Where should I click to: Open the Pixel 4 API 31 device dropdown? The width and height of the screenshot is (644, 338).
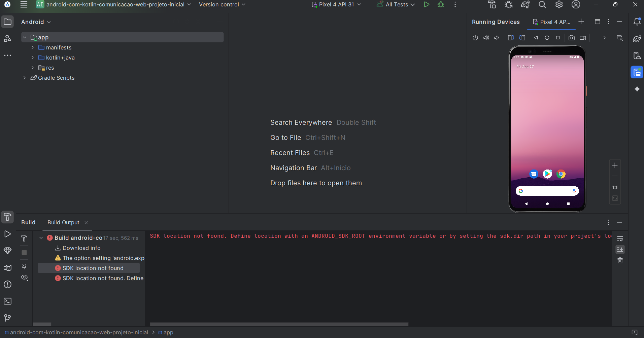click(336, 4)
